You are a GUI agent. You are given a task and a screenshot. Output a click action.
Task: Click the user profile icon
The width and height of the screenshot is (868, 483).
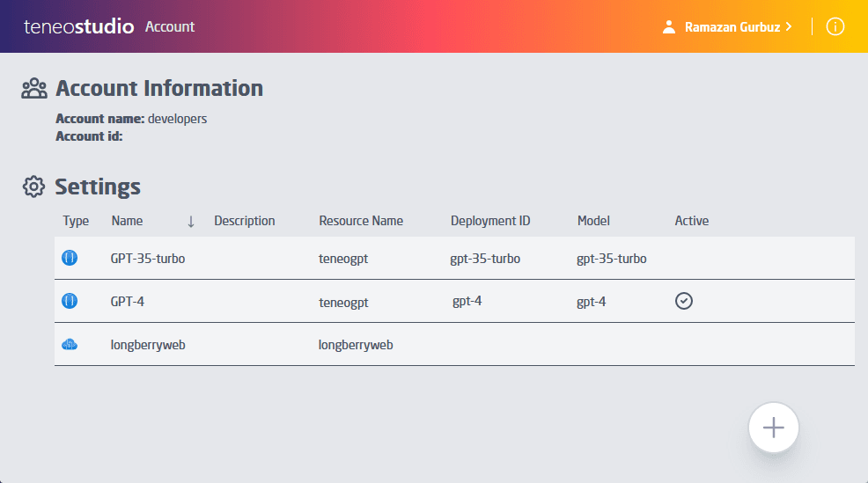[669, 26]
